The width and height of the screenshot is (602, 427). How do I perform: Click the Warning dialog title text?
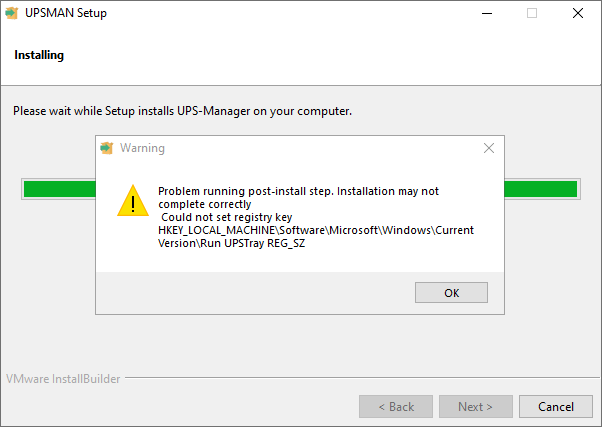(x=142, y=148)
